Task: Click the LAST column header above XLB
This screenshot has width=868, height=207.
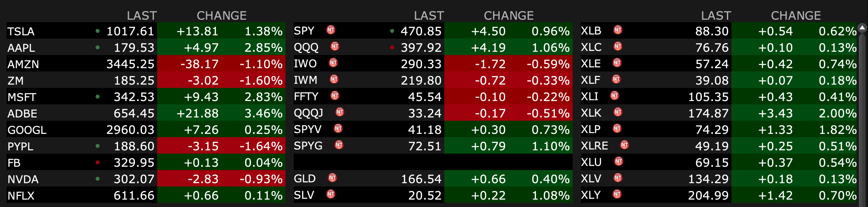Action: coord(716,16)
